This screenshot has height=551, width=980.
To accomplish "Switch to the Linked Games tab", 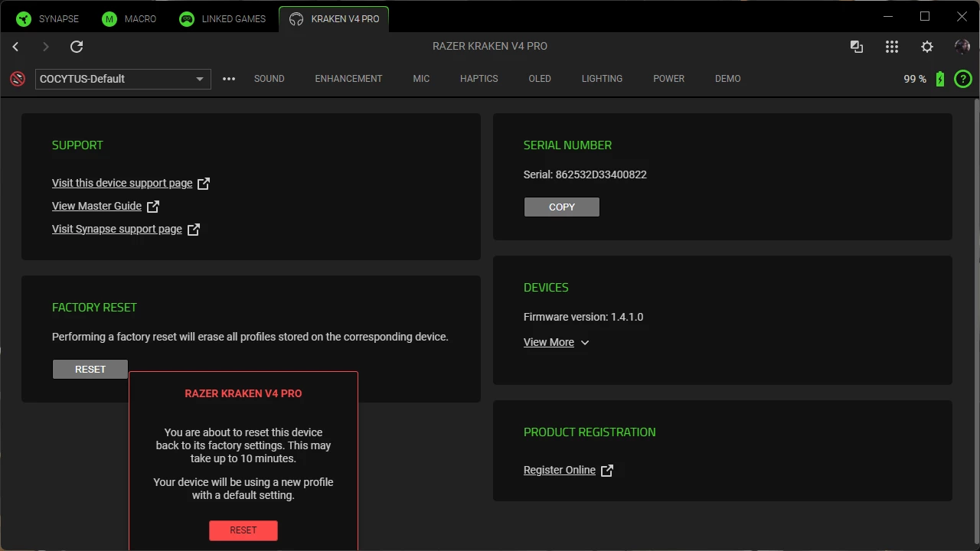I will [x=222, y=19].
